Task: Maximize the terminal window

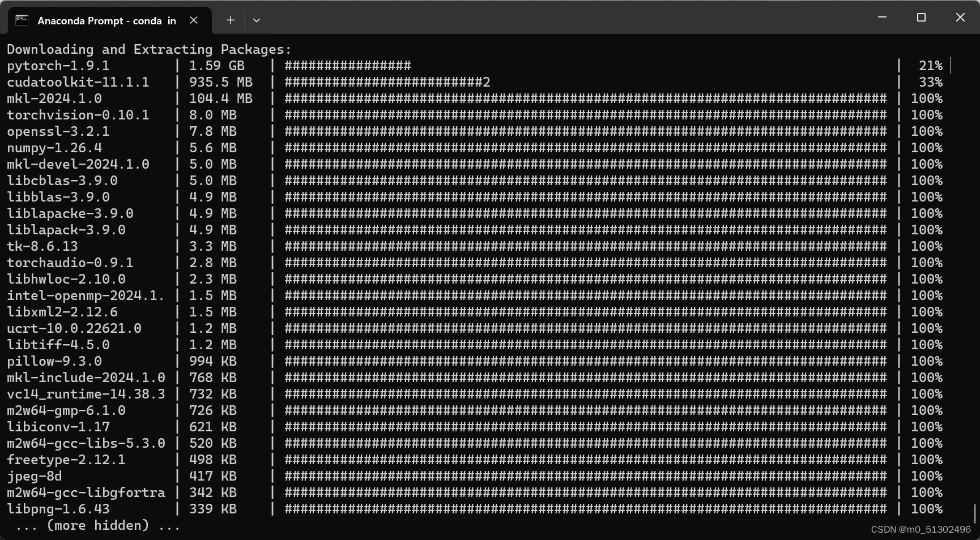Action: tap(921, 18)
